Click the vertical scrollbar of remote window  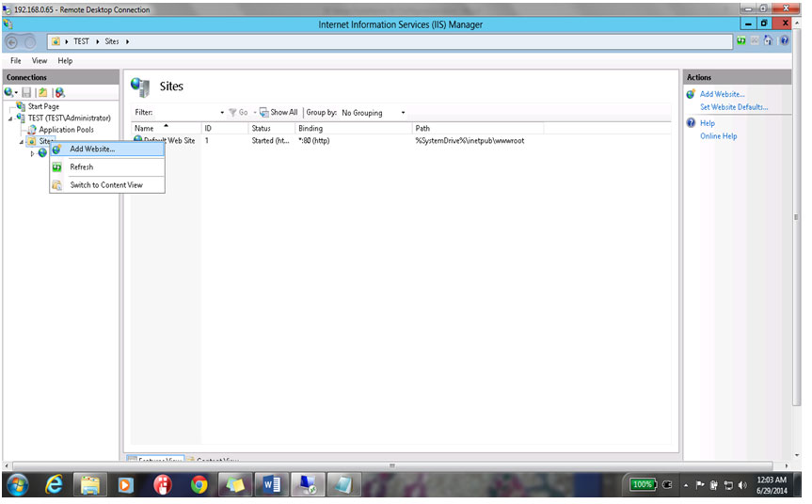(x=796, y=217)
